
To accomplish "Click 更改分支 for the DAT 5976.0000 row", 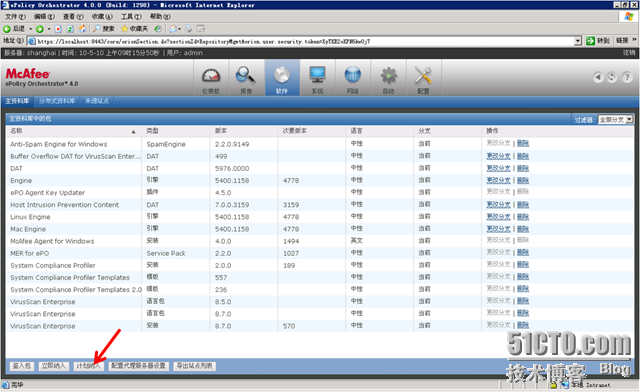I will (498, 168).
